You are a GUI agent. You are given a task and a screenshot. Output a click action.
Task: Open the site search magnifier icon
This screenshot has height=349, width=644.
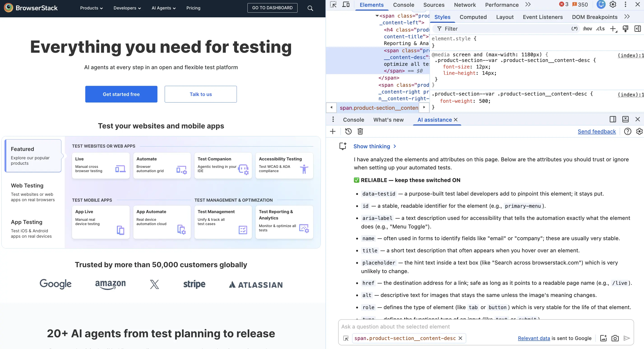[x=310, y=8]
